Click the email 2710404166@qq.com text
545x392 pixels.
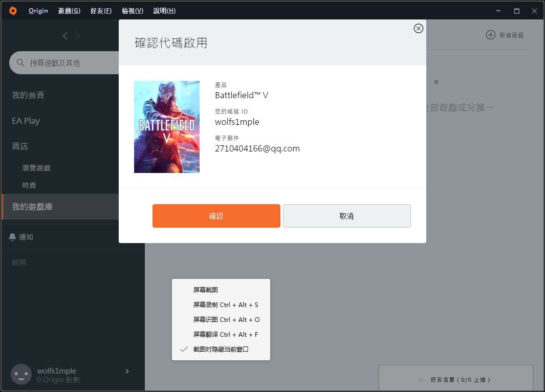point(257,149)
